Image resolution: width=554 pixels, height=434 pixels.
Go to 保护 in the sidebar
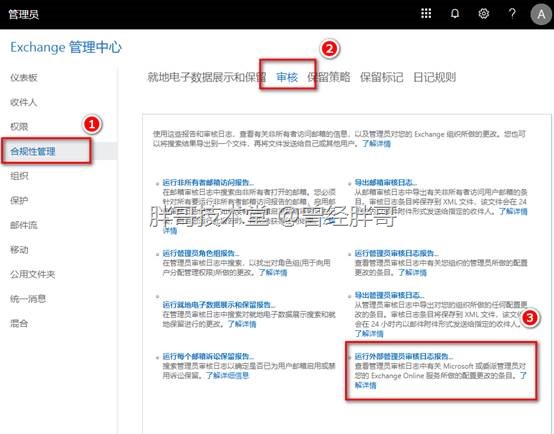tap(19, 200)
